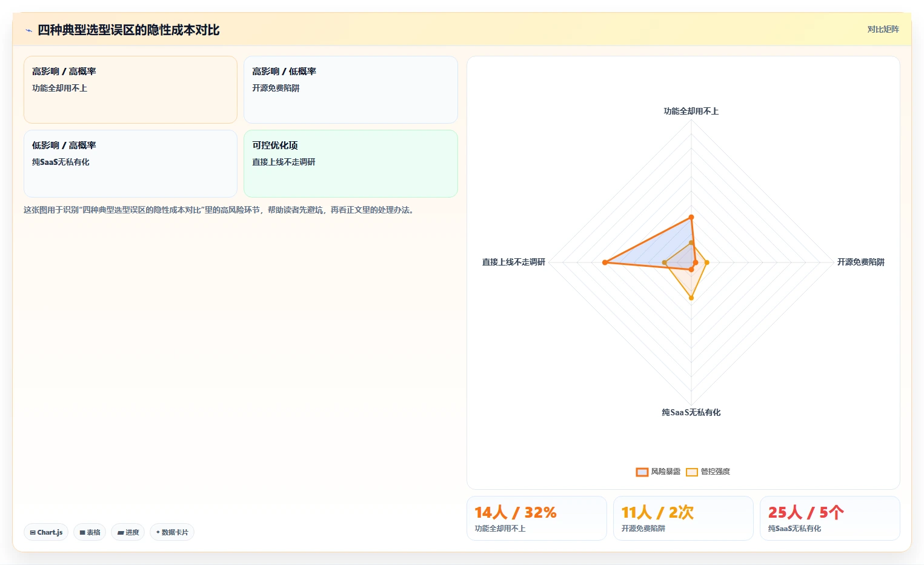Viewport: 924px width, 565px height.
Task: Click 管控强度 point on 直接上线不走调研 axis
Action: (x=665, y=262)
